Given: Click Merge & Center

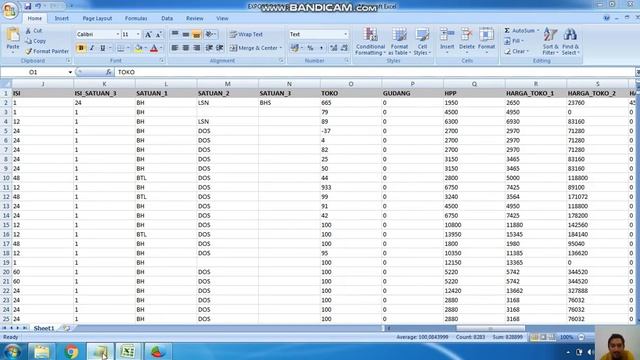Looking at the screenshot, I should tap(256, 48).
